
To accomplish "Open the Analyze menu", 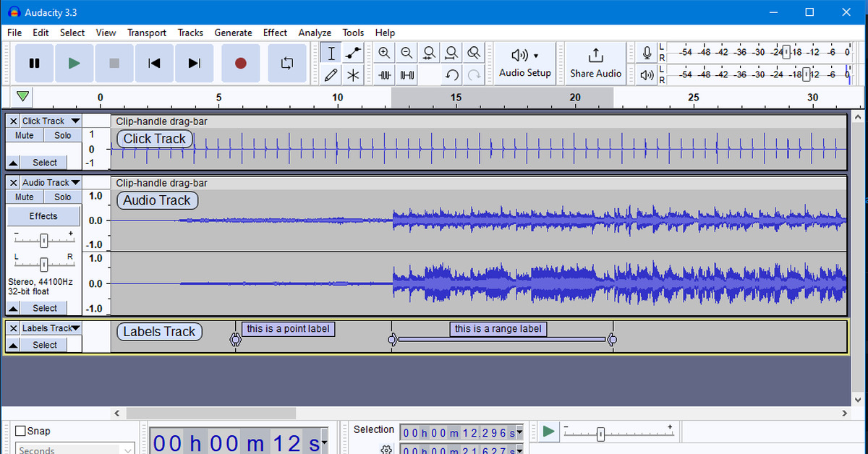I will [x=315, y=33].
